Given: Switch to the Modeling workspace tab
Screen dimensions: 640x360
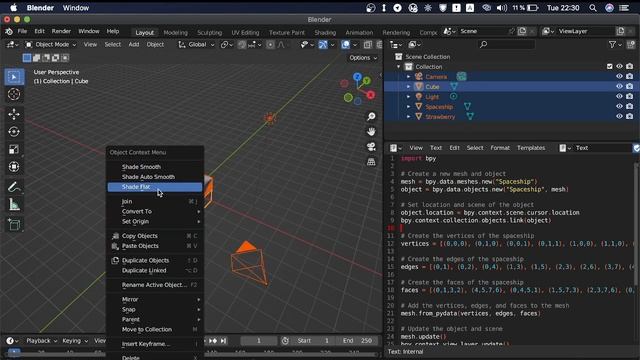Looking at the screenshot, I should click(176, 32).
